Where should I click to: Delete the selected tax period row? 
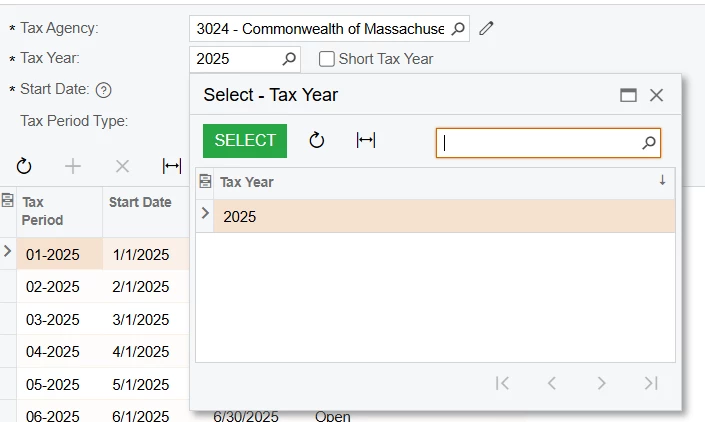(x=122, y=166)
